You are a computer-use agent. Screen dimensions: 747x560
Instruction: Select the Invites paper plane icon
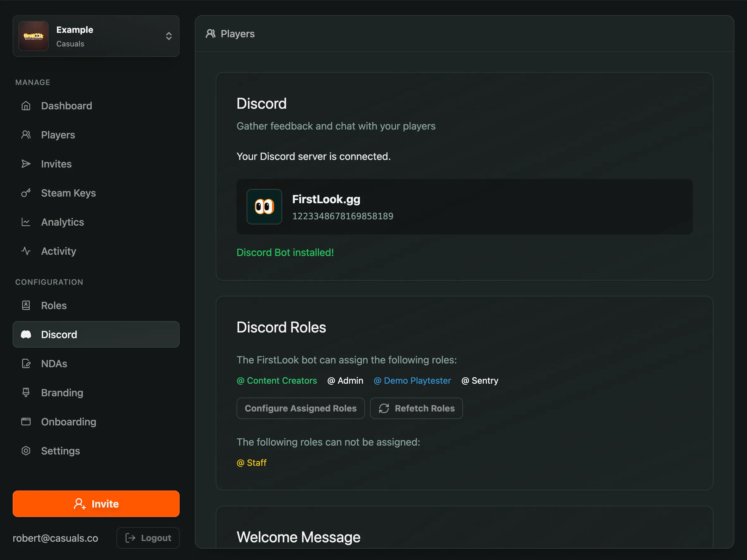pos(26,164)
